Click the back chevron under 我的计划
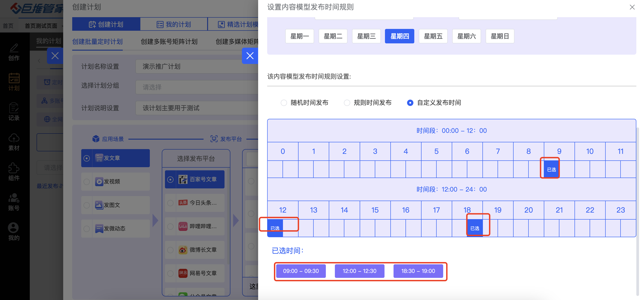 tap(39, 61)
